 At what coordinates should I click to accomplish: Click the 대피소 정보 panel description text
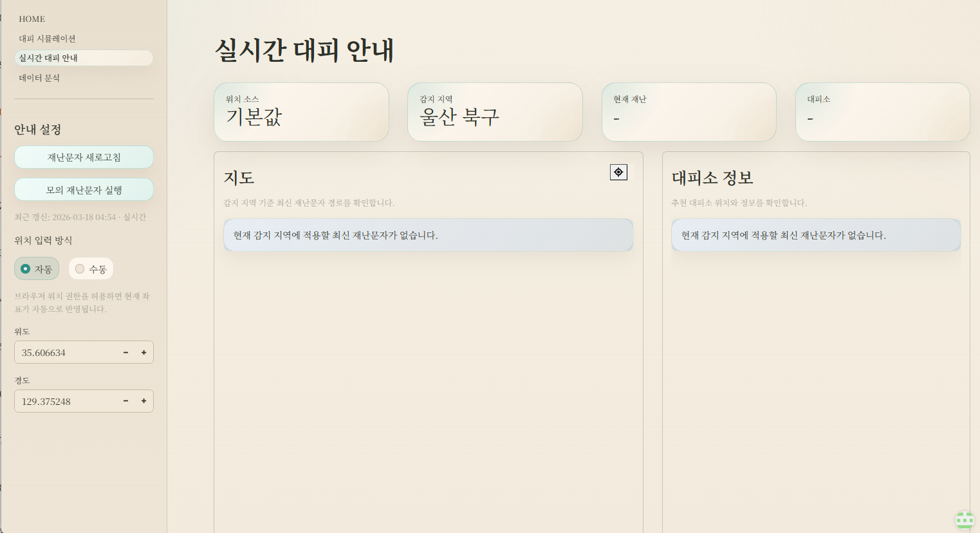[739, 203]
